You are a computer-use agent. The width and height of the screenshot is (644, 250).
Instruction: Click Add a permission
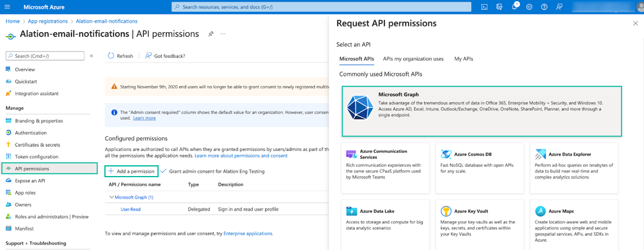point(131,171)
